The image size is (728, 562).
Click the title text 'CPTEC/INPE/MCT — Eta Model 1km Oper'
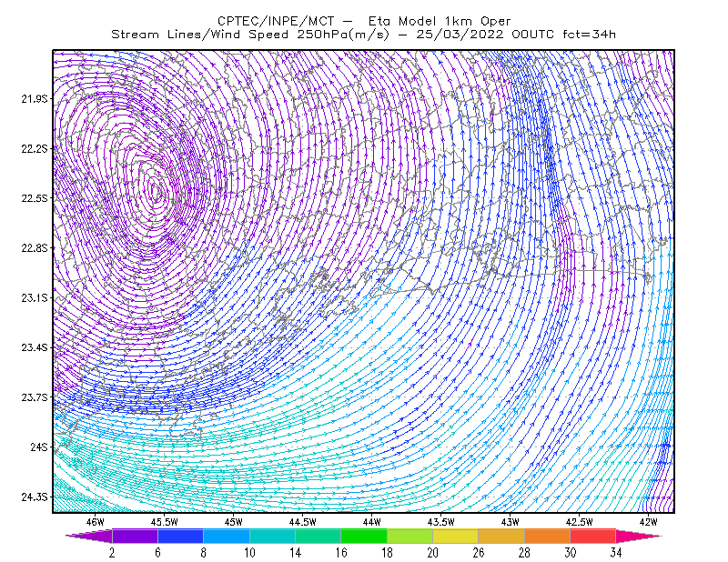point(364,21)
